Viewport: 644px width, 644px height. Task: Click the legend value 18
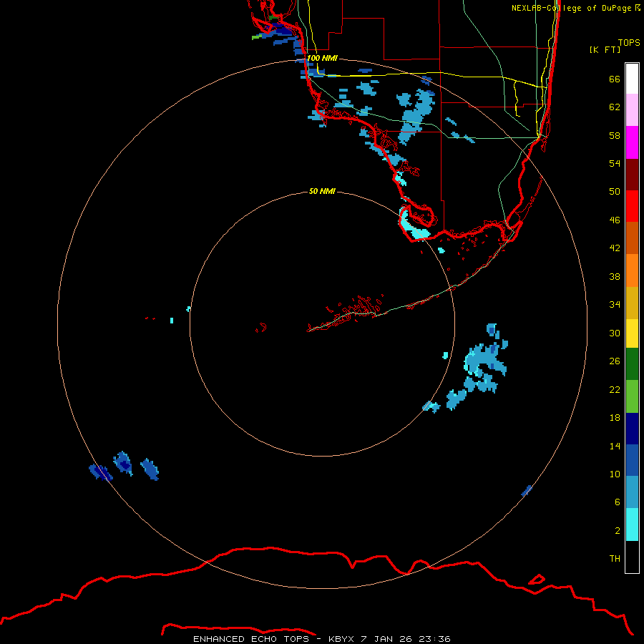click(615, 417)
